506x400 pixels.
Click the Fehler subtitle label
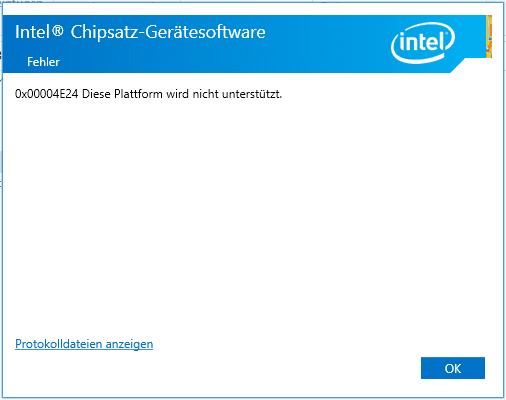click(43, 62)
